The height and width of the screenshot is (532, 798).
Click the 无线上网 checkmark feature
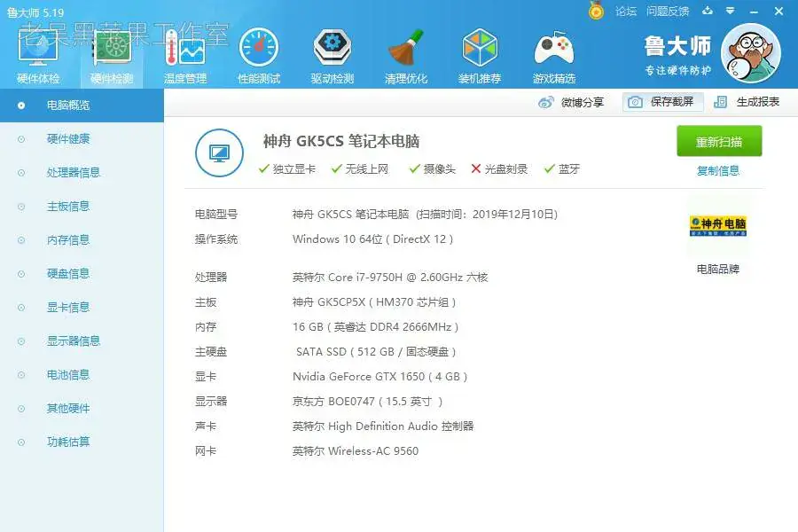click(360, 169)
